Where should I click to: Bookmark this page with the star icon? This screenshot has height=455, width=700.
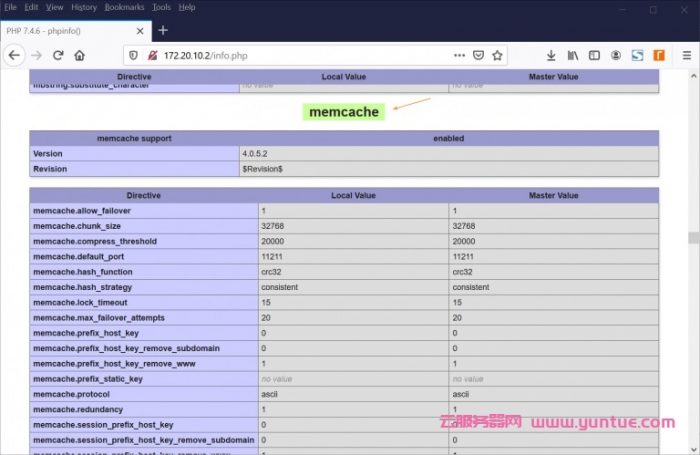pos(497,55)
